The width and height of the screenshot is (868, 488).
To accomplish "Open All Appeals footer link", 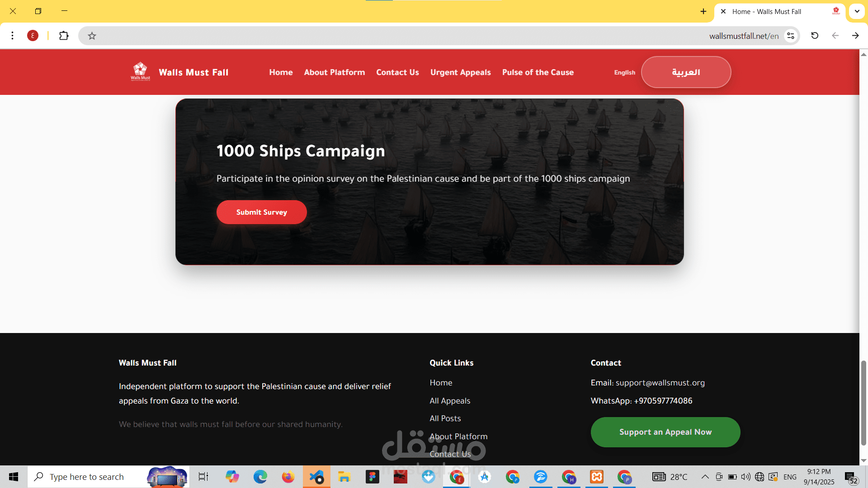I will (449, 401).
